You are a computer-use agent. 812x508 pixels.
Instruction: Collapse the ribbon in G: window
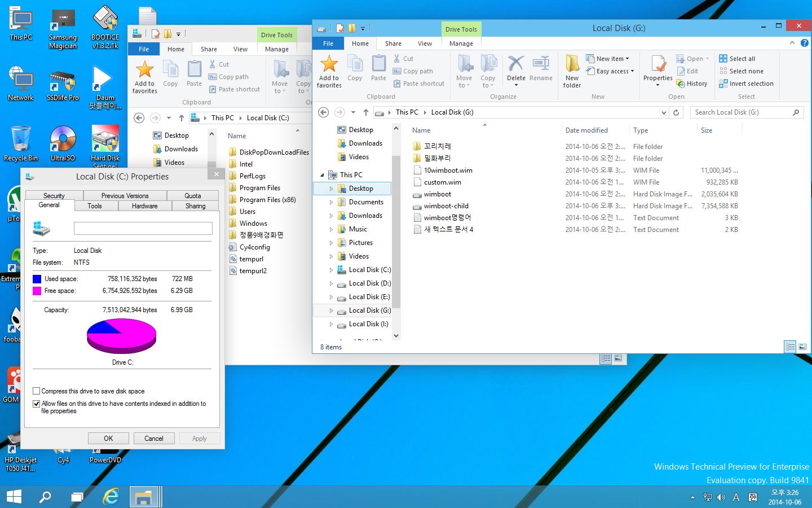pos(792,43)
